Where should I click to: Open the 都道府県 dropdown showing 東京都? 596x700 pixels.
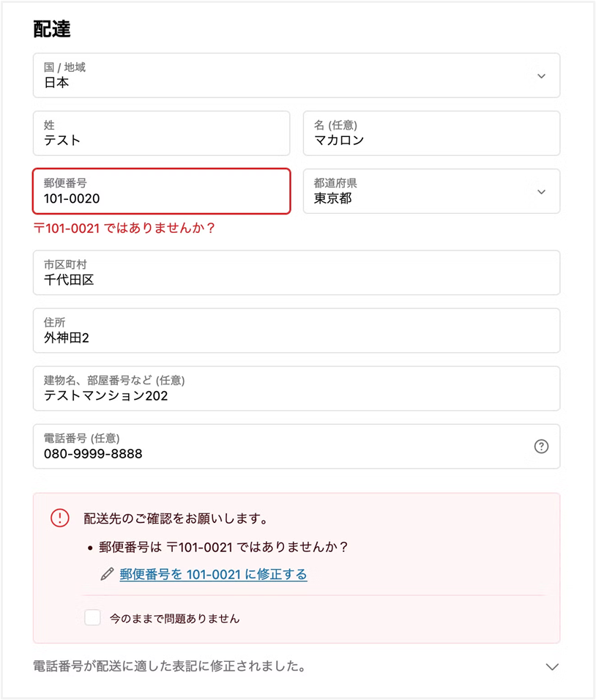tap(431, 192)
